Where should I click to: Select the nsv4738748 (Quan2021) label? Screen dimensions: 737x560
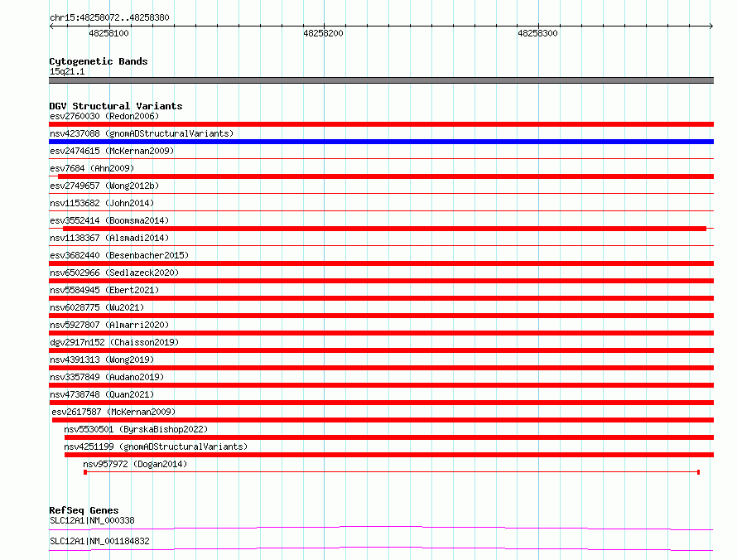point(102,394)
